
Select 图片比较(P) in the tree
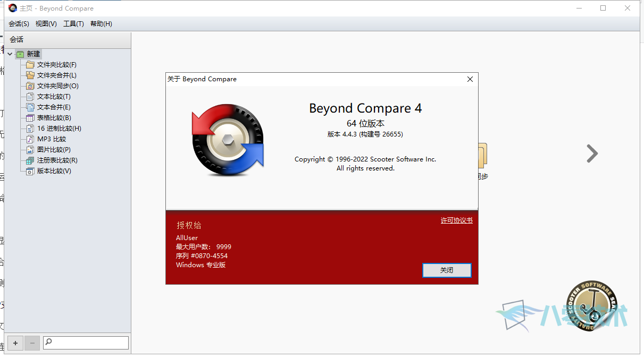[54, 150]
